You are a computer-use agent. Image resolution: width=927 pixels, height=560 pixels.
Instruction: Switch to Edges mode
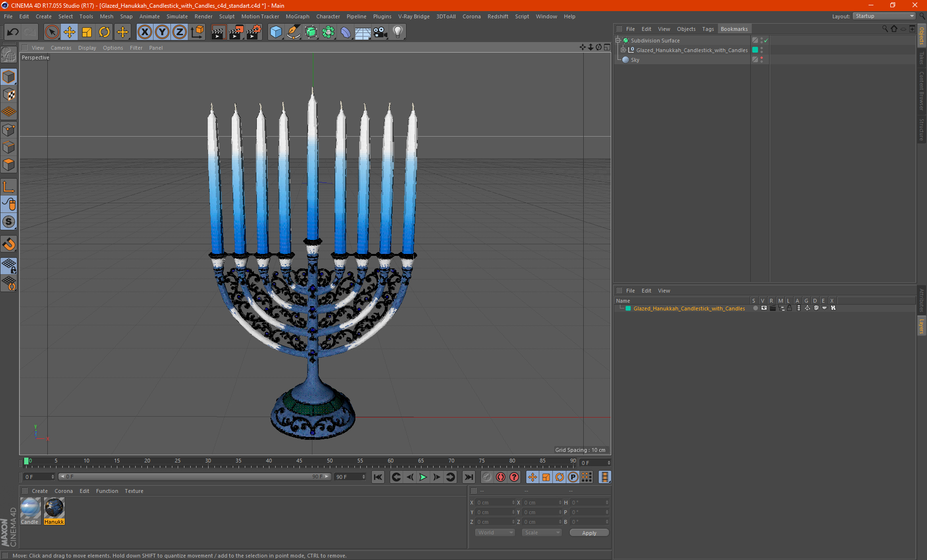(x=9, y=147)
